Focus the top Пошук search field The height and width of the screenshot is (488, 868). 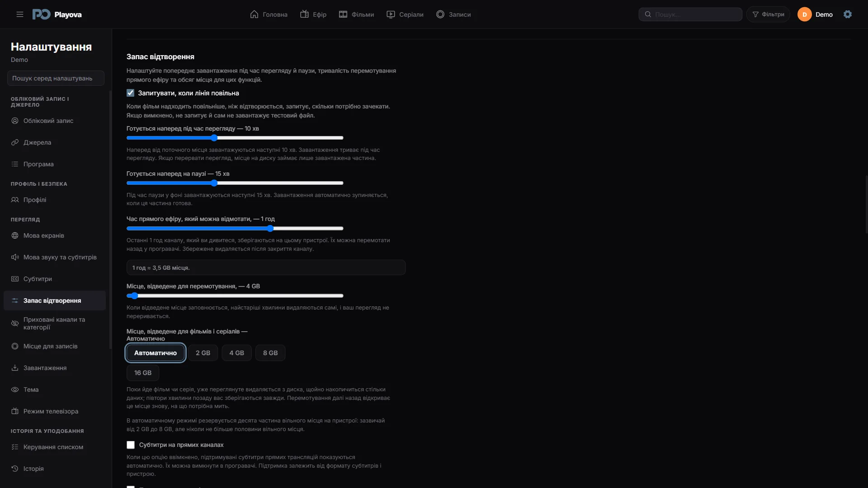pyautogui.click(x=690, y=14)
